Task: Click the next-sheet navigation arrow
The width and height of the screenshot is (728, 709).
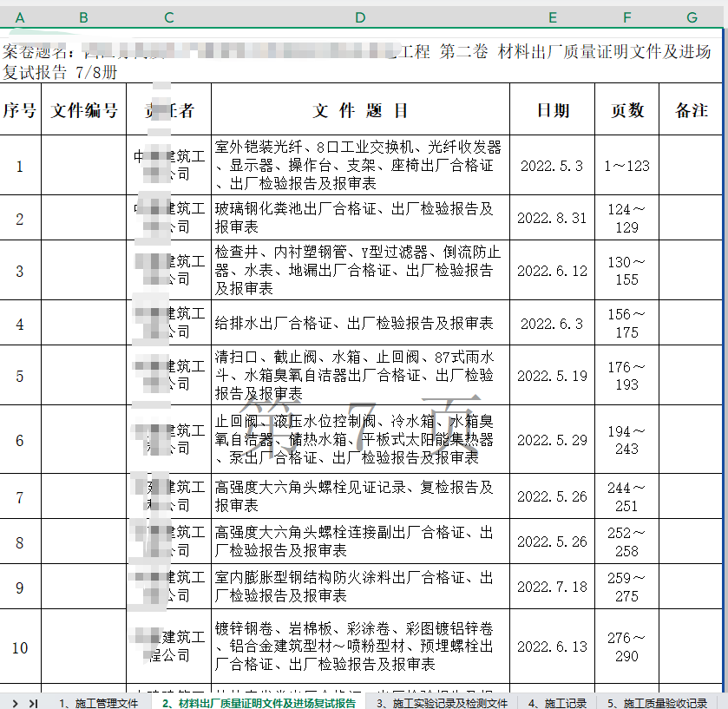Action: click(16, 702)
